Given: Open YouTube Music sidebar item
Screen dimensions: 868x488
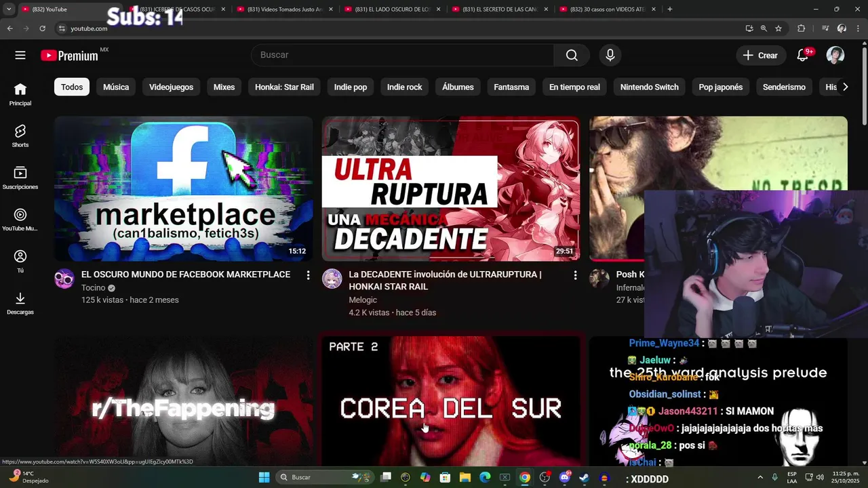Looking at the screenshot, I should [x=20, y=220].
